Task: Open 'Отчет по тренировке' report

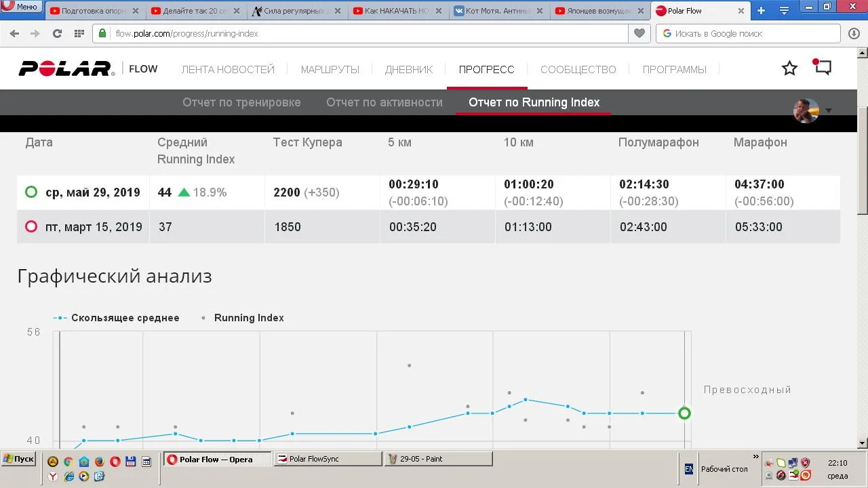Action: coord(241,102)
